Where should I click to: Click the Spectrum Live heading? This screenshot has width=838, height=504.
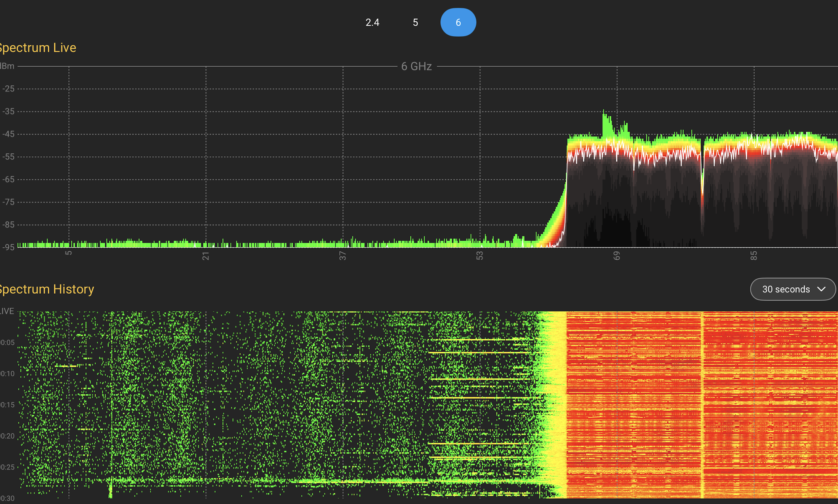[x=37, y=47]
